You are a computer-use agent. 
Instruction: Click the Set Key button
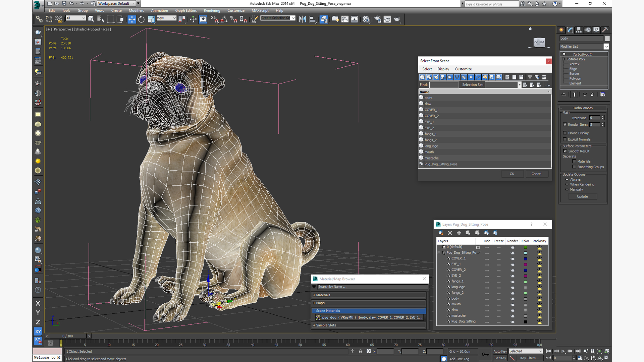[500, 358]
